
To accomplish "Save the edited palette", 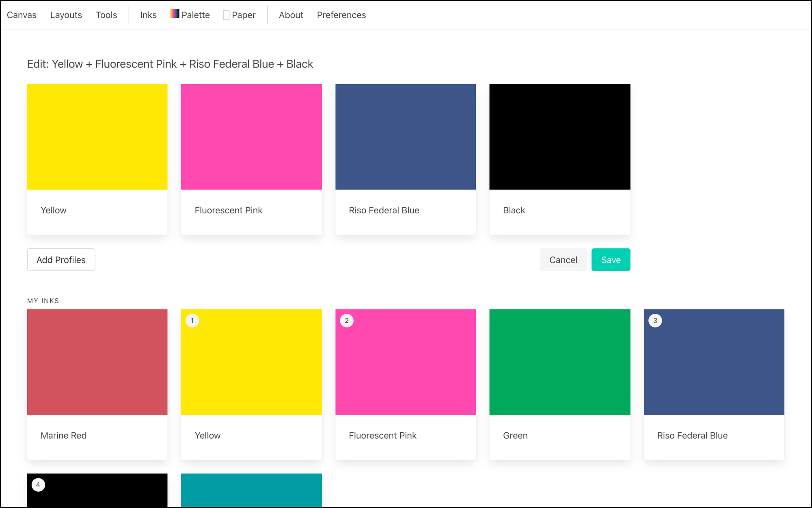I will tap(610, 260).
